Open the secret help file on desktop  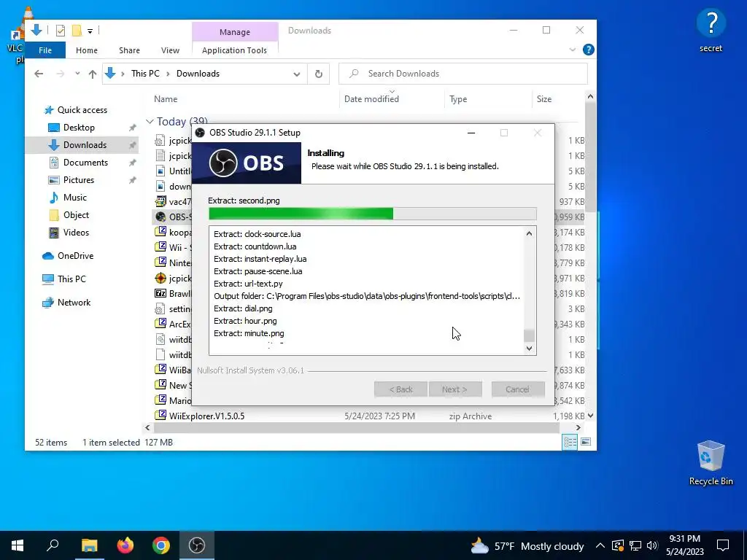(x=711, y=30)
